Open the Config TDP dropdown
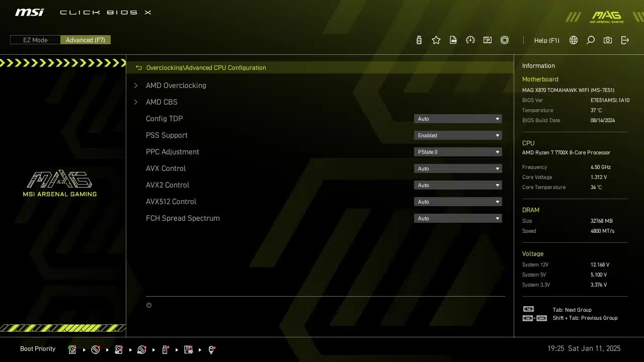This screenshot has height=362, width=644. point(458,119)
